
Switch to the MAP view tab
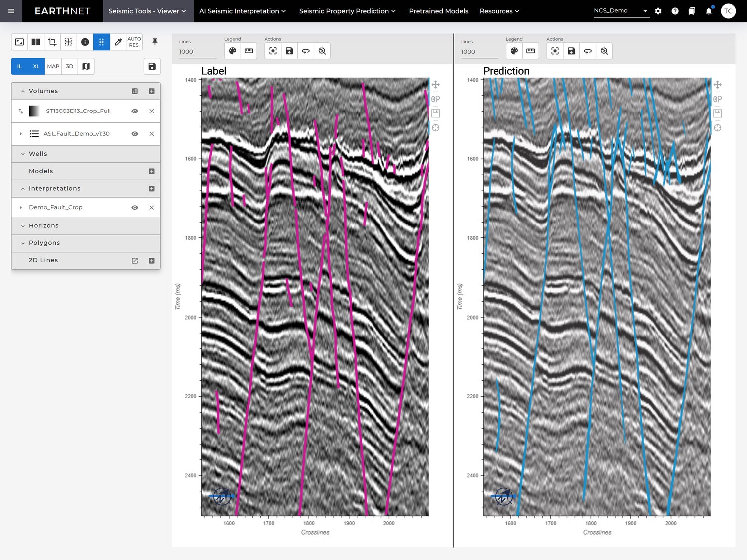tap(53, 66)
